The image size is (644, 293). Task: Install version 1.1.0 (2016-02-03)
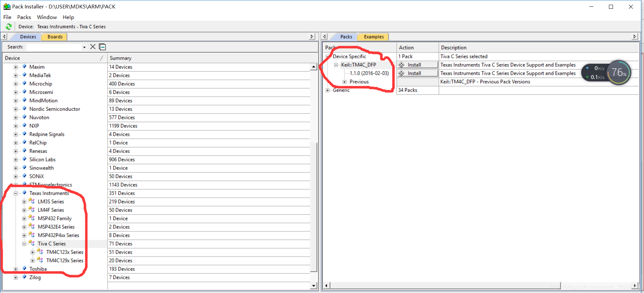417,73
